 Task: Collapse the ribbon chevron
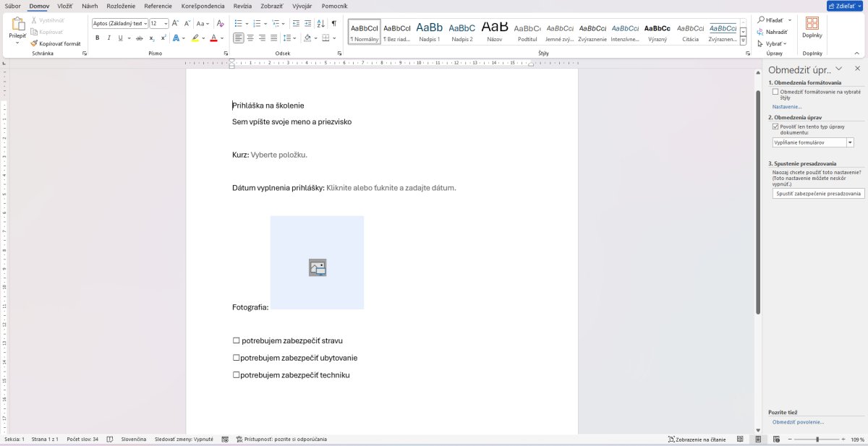pos(857,53)
